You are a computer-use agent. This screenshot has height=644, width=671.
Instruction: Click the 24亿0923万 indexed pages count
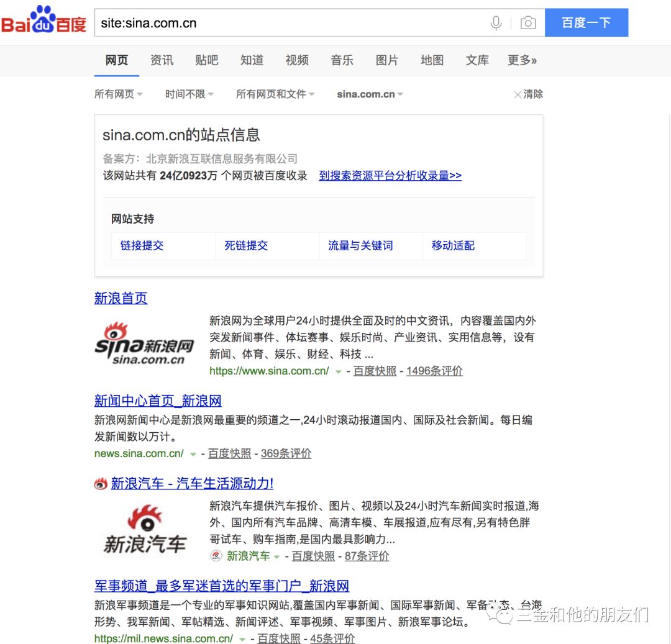coord(188,176)
